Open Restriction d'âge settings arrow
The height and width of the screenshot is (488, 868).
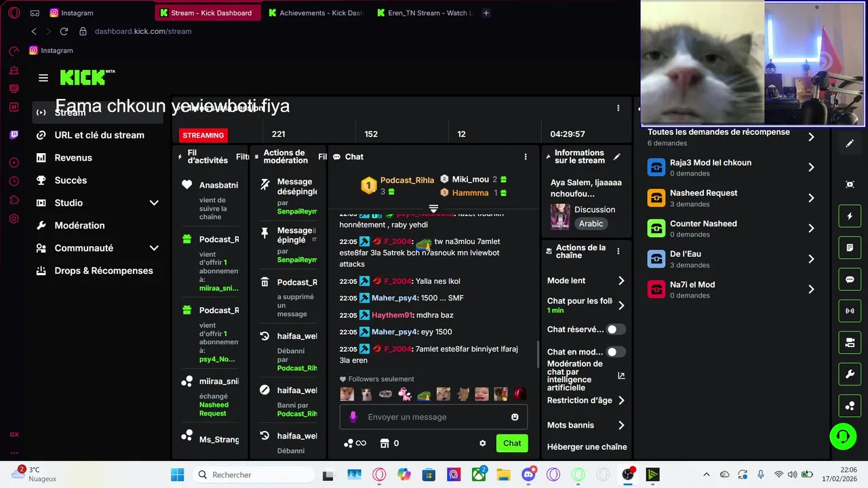pyautogui.click(x=621, y=401)
